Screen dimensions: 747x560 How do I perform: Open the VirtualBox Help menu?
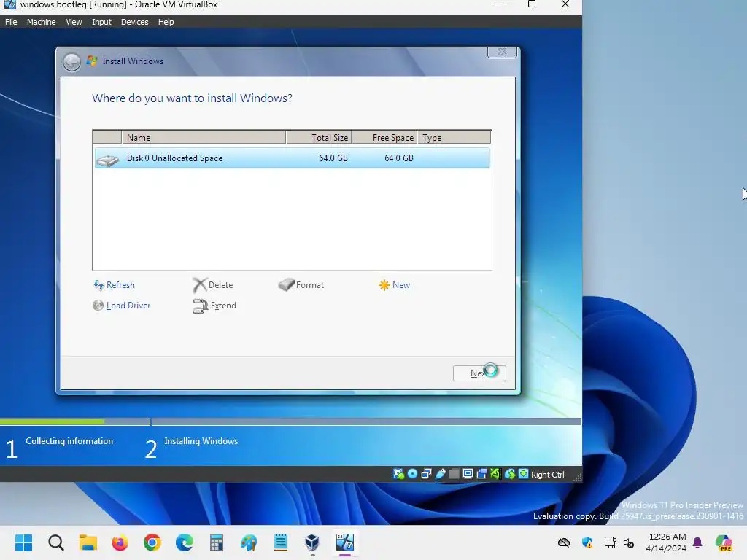point(166,22)
